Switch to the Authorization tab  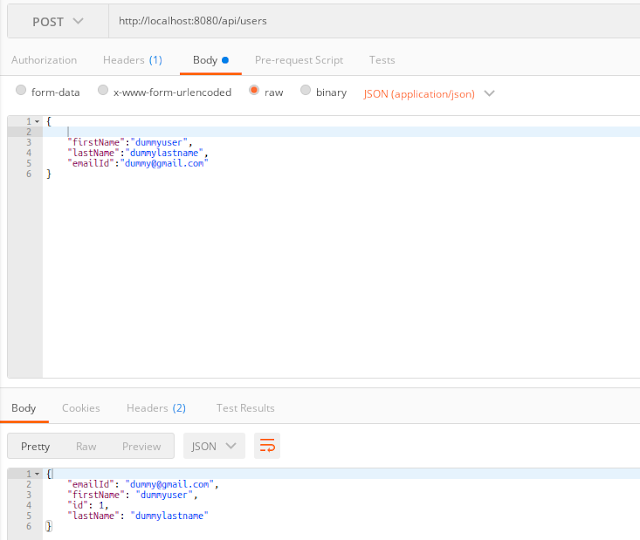point(44,60)
